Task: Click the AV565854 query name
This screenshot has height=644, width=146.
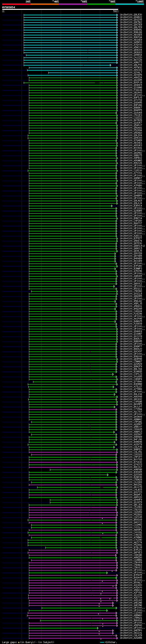Action: [8, 7]
